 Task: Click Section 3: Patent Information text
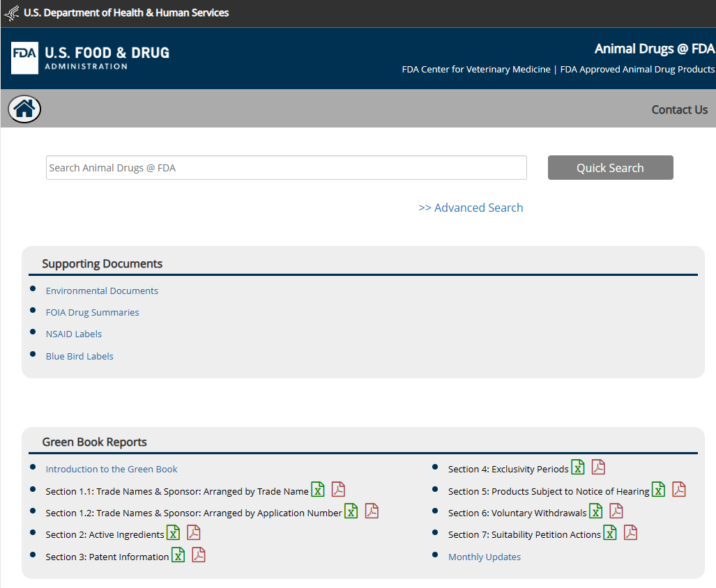coord(107,557)
